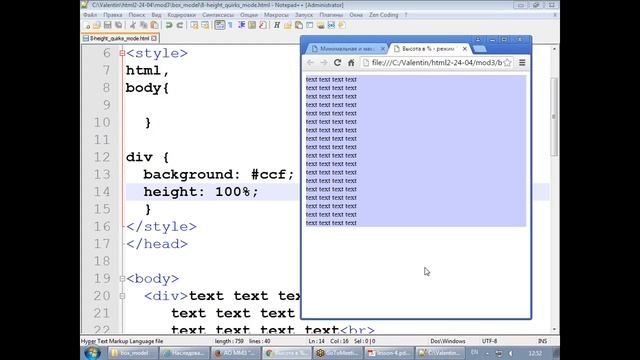Click the Redo arrow icon in Notepad++
Image resolution: width=640 pixels, height=360 pixels.
[179, 25]
